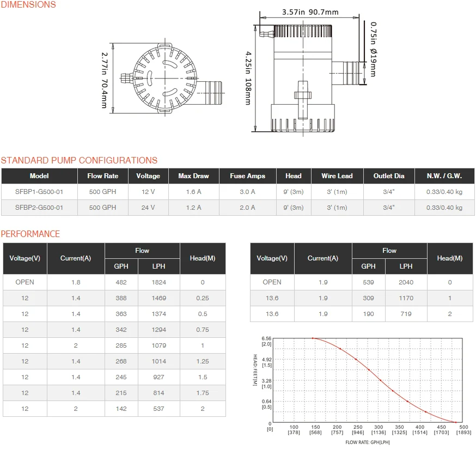Click the 1824 LPH value cell
476x449 pixels.
(158, 282)
